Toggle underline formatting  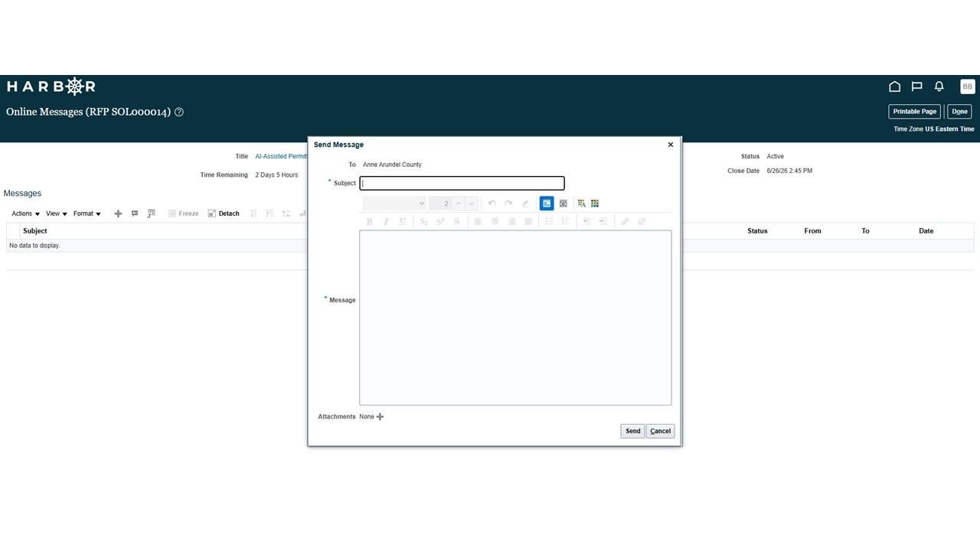[x=403, y=221]
